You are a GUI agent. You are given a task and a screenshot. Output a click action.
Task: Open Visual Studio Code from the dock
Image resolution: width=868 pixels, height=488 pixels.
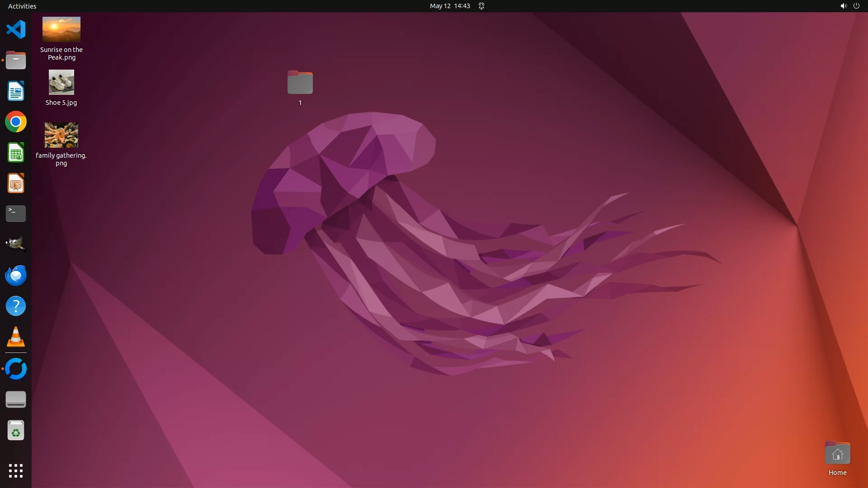16,30
